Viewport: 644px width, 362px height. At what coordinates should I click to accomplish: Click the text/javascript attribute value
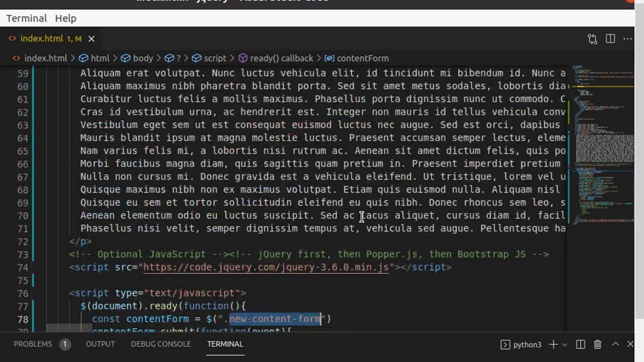[x=192, y=293]
